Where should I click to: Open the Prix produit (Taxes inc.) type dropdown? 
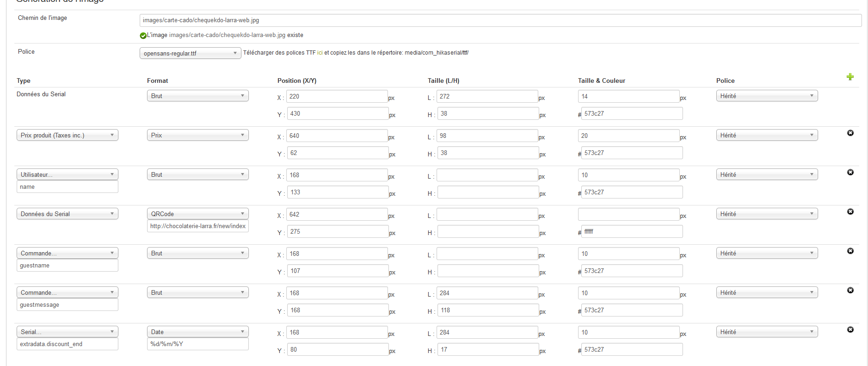pos(68,135)
